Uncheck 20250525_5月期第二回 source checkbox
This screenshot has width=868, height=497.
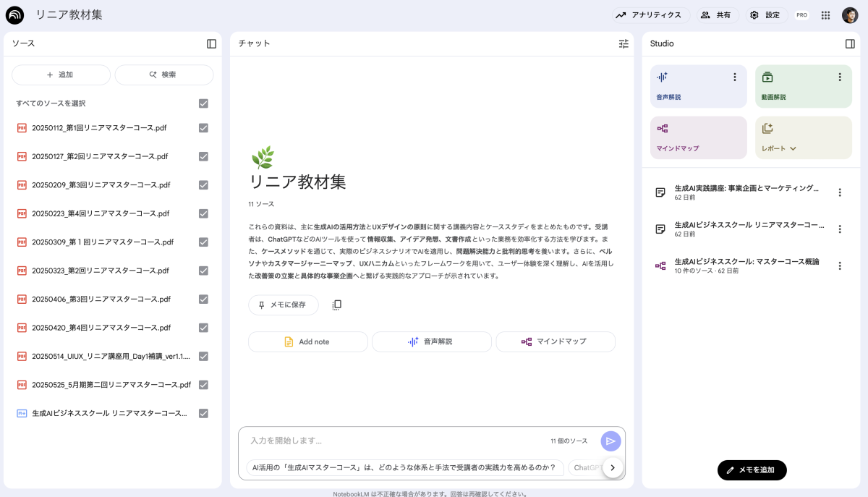click(203, 385)
